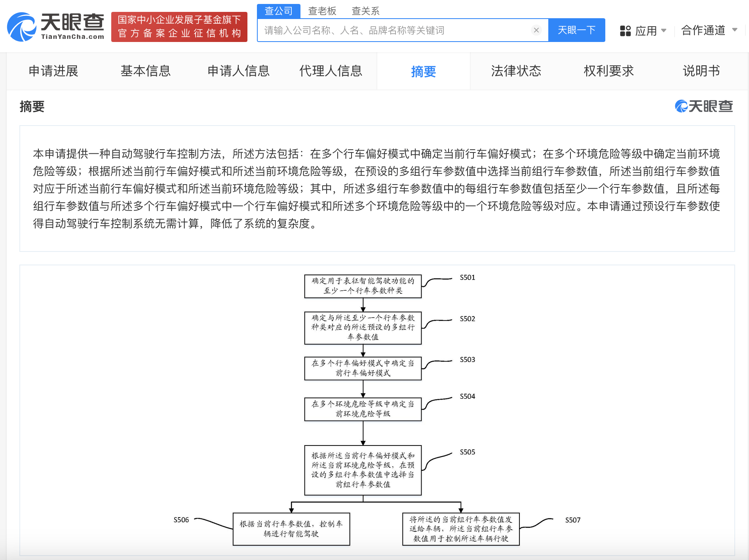Screen dimensions: 749x560
Task: Click the apps grid icon
Action: (625, 30)
